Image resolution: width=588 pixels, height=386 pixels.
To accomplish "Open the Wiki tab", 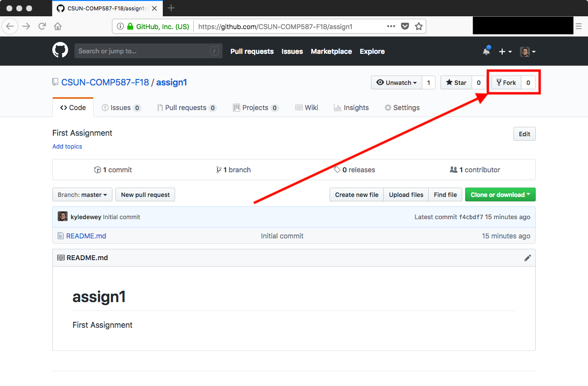I will coord(307,108).
